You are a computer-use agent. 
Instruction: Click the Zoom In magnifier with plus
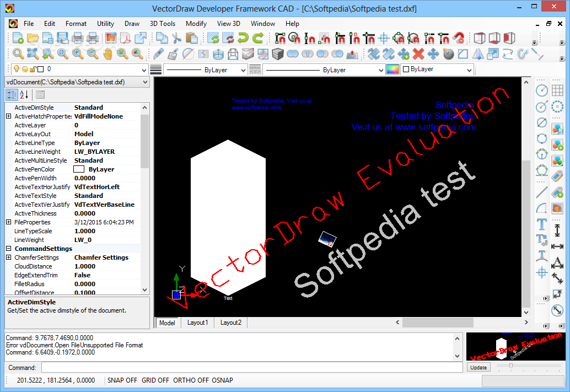tap(77, 54)
